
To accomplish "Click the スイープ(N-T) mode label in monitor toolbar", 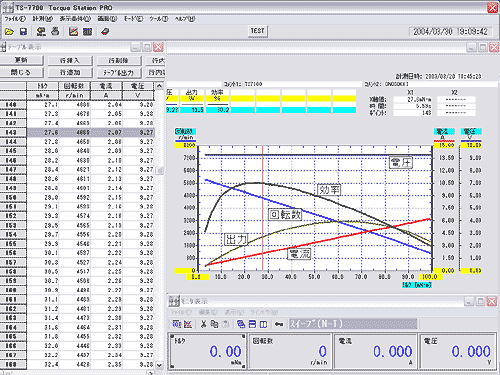I will [353, 324].
